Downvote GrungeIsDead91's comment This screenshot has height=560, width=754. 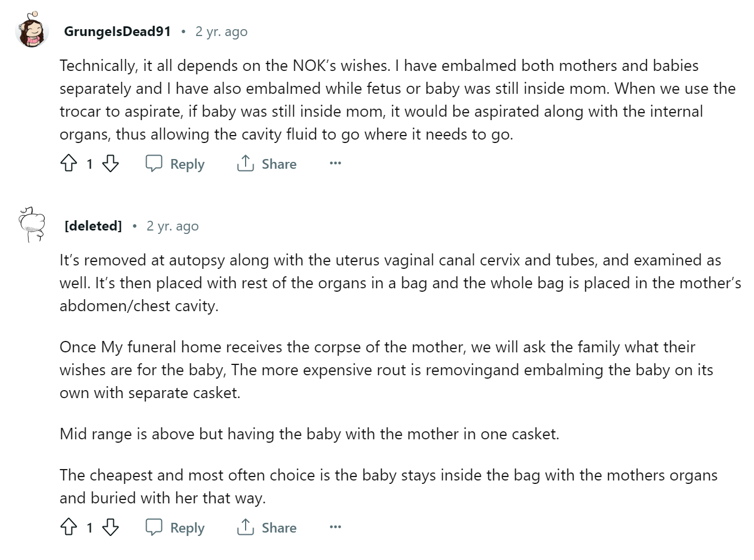click(110, 164)
